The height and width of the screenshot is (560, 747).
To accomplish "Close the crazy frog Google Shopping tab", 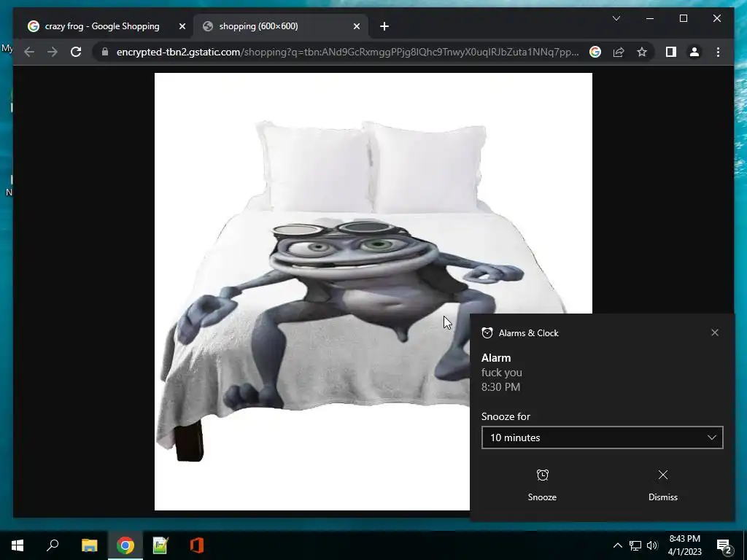I will pos(182,26).
